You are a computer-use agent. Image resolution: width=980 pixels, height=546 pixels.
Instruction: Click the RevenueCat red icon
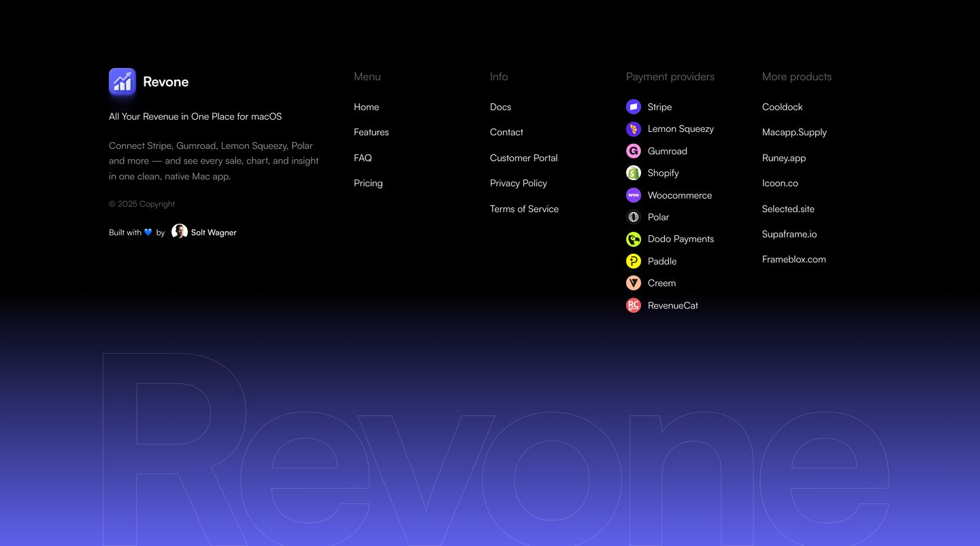[634, 305]
